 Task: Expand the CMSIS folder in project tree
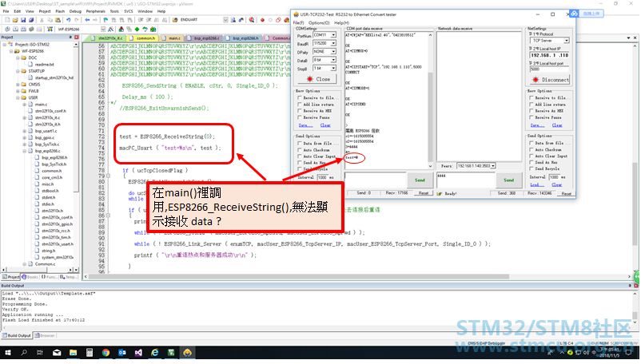[x=18, y=85]
